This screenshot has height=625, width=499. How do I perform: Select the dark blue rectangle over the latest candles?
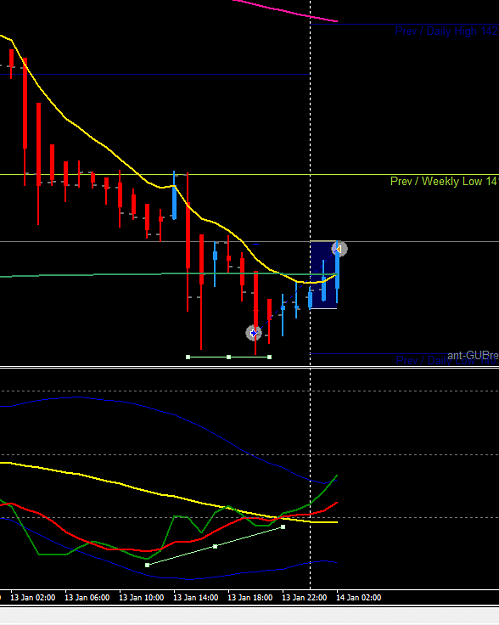[x=324, y=275]
